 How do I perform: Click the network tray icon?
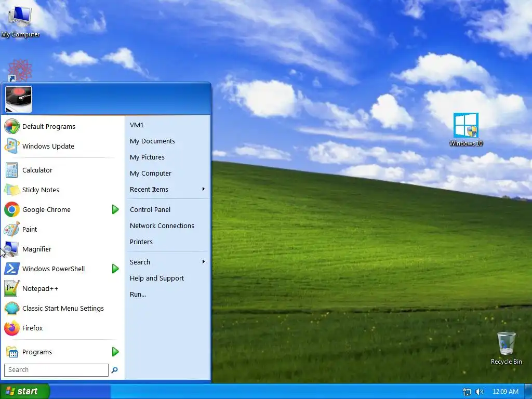467,392
